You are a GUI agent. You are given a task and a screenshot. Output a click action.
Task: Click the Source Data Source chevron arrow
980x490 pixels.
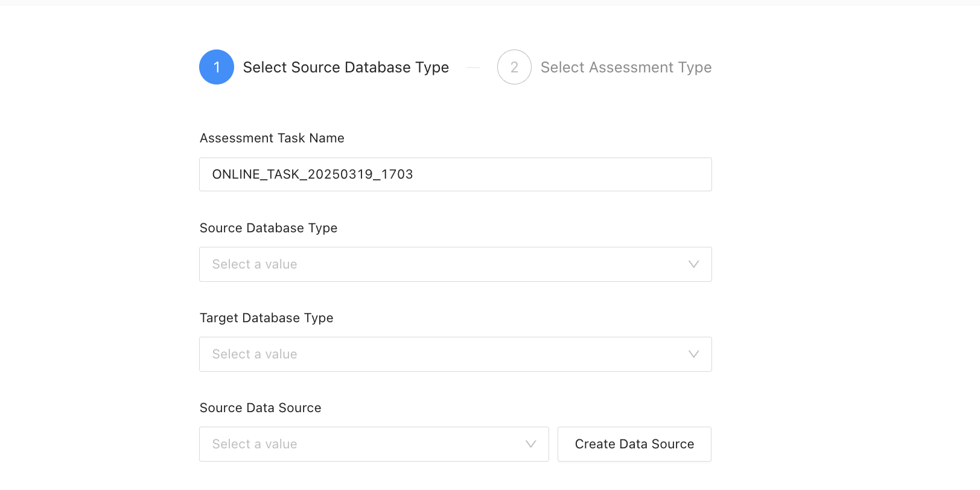(531, 444)
